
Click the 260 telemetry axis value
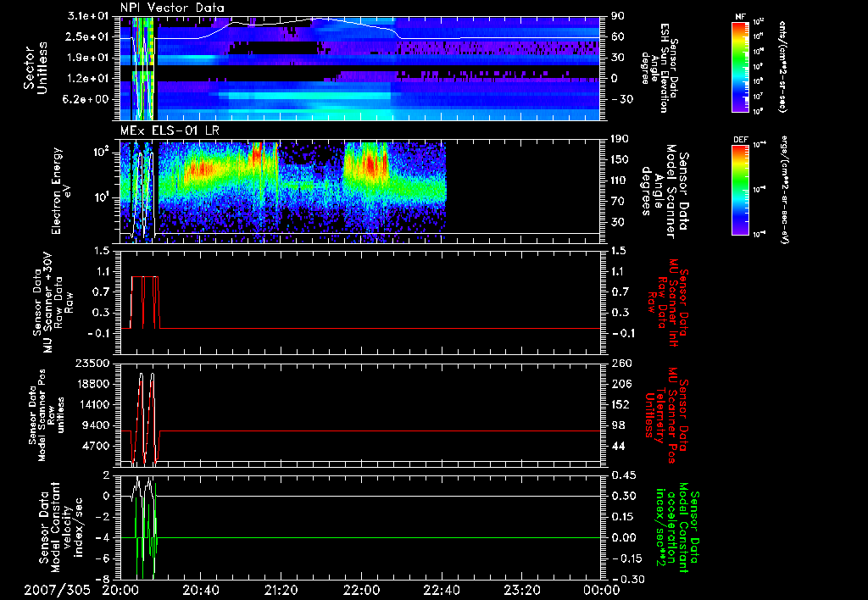tap(620, 363)
